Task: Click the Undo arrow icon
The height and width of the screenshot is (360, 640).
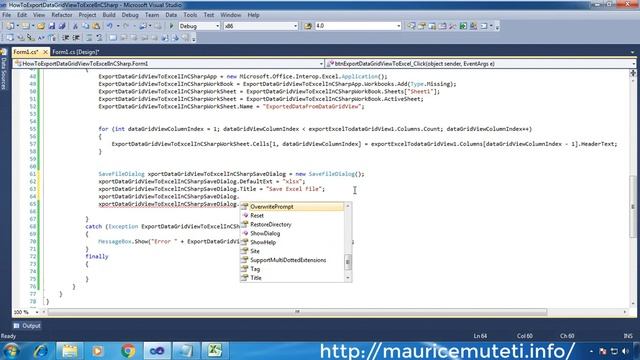Action: click(x=109, y=26)
